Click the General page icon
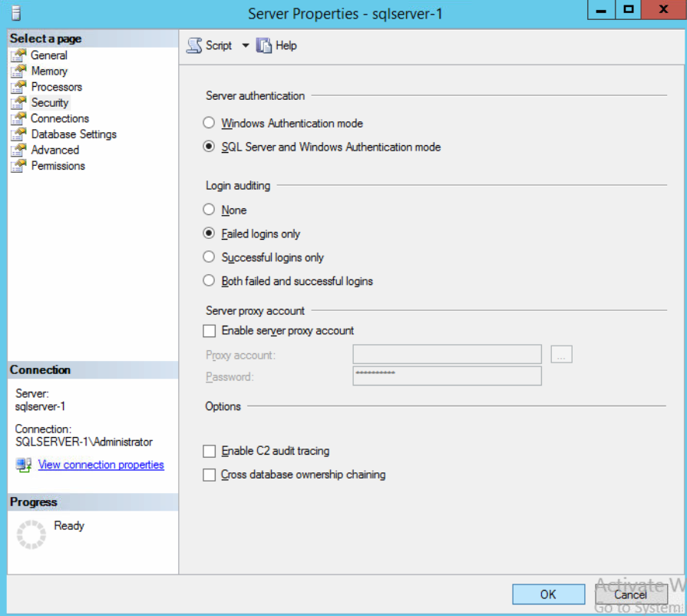 18,55
